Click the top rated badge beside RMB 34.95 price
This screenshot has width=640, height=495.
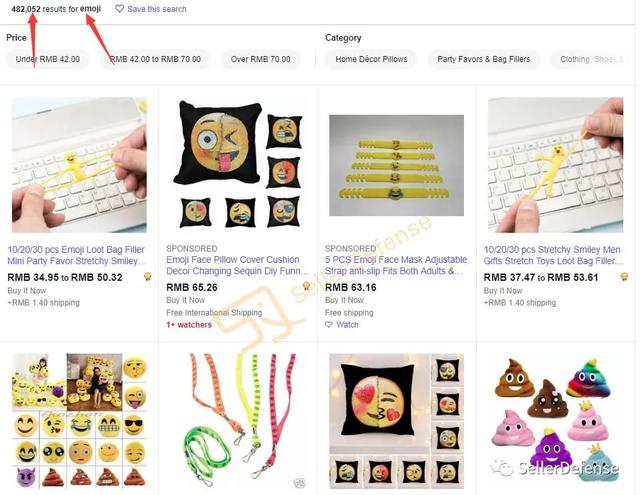pyautogui.click(x=148, y=277)
